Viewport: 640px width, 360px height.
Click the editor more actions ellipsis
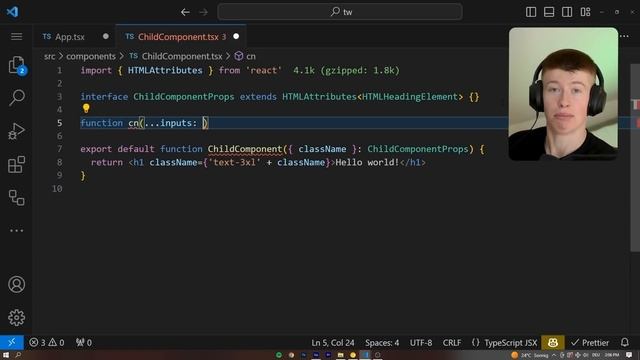(624, 36)
